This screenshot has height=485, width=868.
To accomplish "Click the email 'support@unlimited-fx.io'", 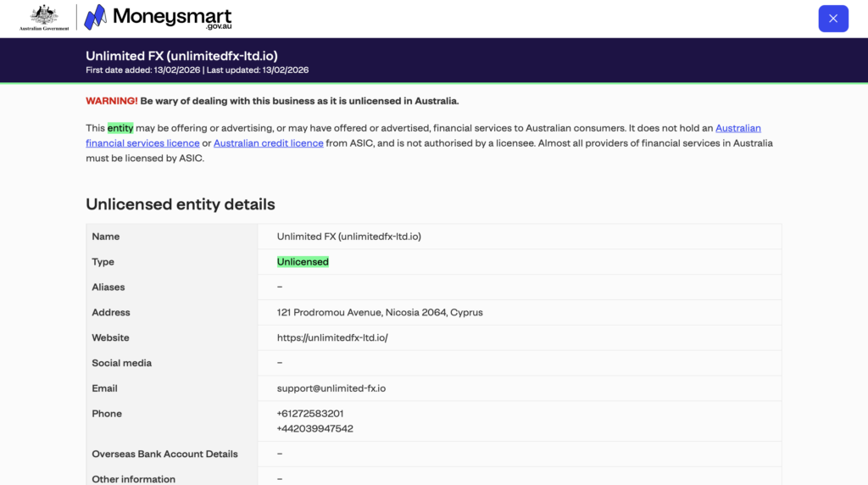I will (x=331, y=388).
